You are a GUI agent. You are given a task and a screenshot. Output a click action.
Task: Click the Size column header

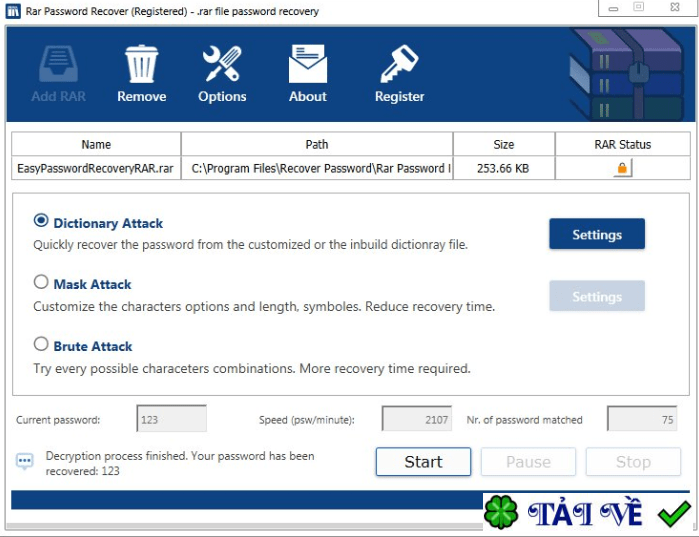[504, 144]
